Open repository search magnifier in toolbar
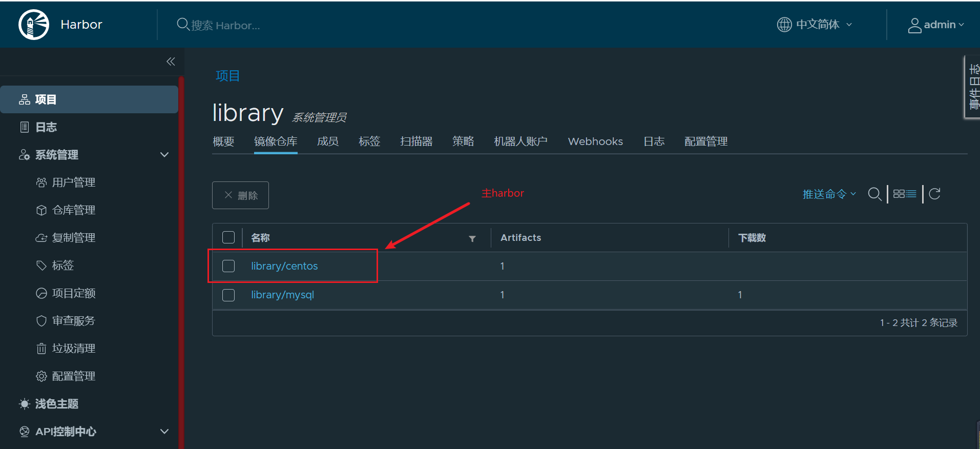The height and width of the screenshot is (449, 980). pos(874,194)
